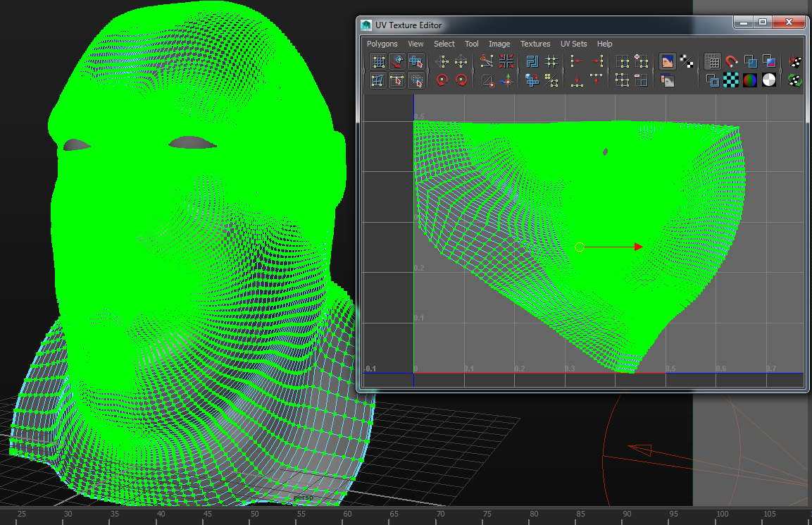Click the red manipulator arrow in UV editor
Viewport: 812px width, 525px height.
(639, 247)
